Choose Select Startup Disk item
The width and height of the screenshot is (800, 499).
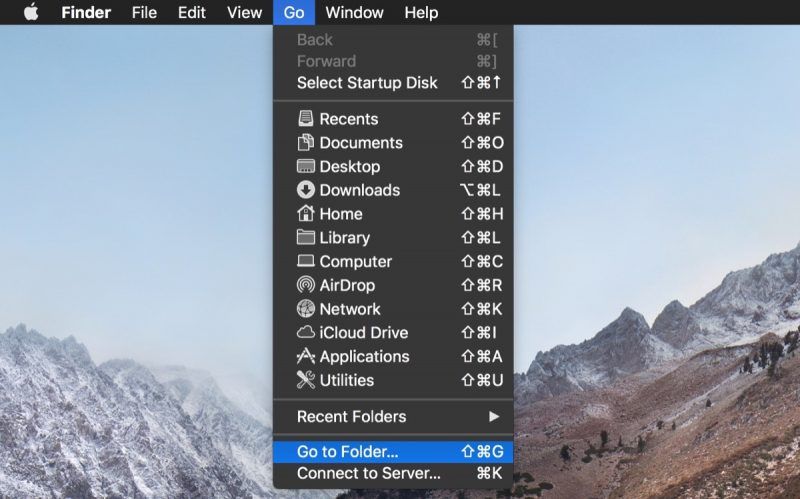[x=367, y=83]
